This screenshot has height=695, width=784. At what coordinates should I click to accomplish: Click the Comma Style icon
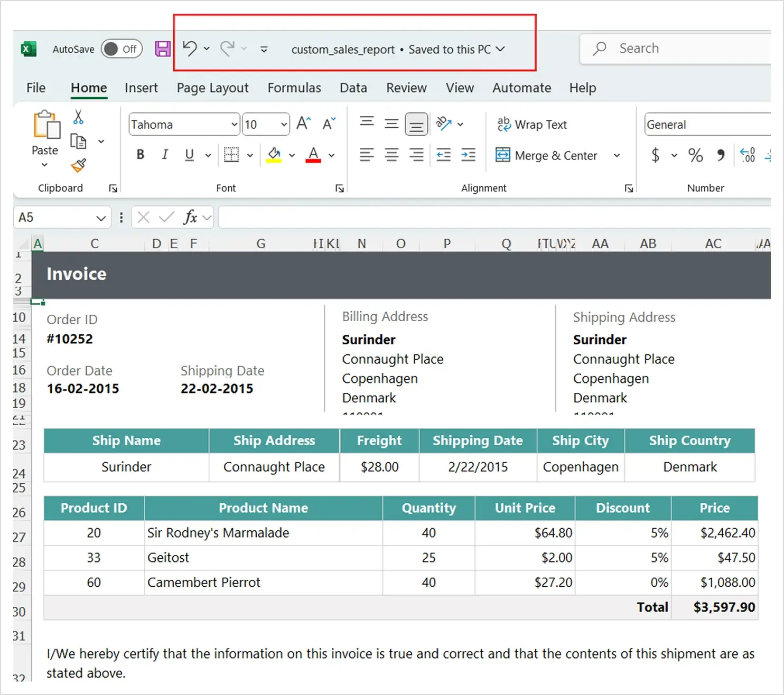pos(721,155)
